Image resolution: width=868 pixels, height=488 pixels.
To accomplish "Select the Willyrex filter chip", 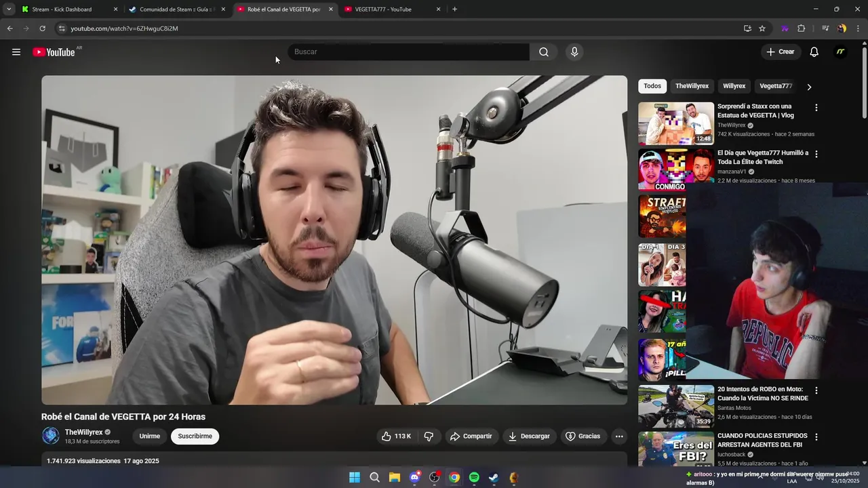I will coord(734,86).
